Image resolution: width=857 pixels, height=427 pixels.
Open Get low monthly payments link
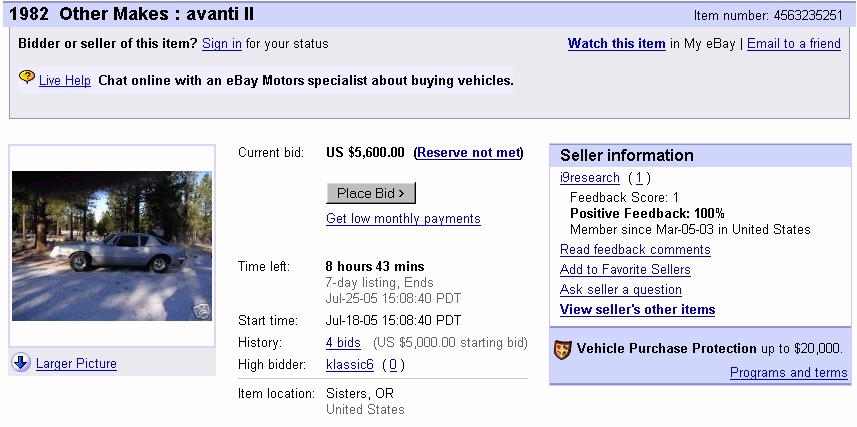click(x=403, y=219)
